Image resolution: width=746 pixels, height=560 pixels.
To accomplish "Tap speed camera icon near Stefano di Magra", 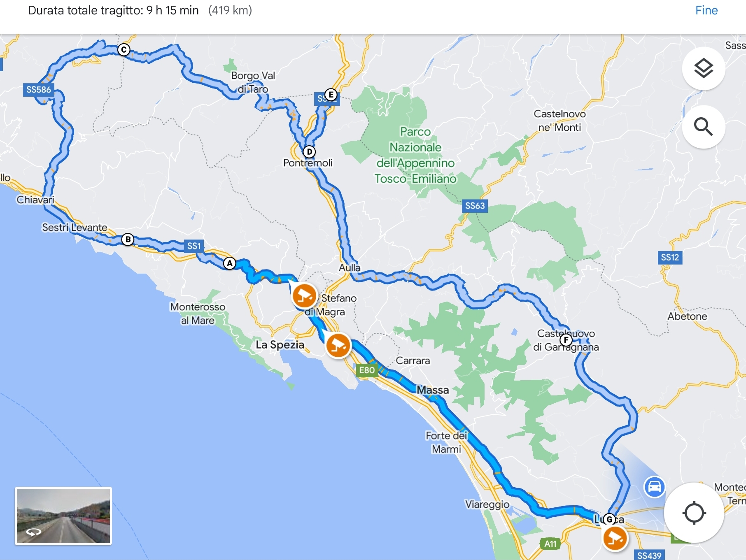I will [x=304, y=296].
